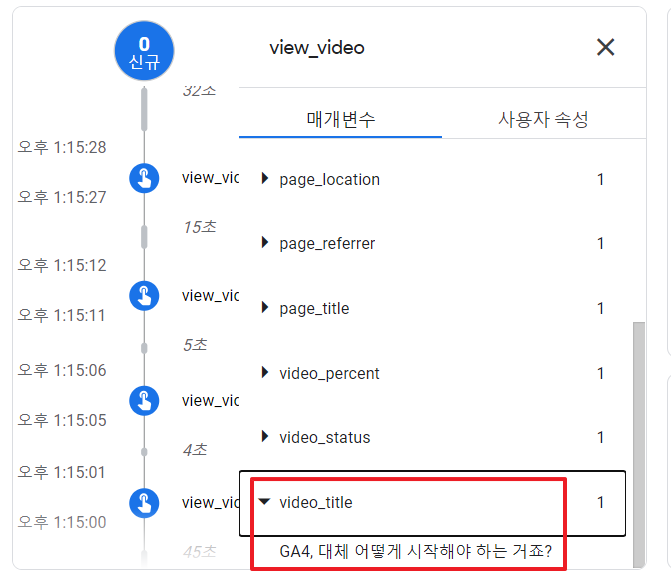Select the video_status label
Viewport: 671px width, 582px height.
click(324, 438)
